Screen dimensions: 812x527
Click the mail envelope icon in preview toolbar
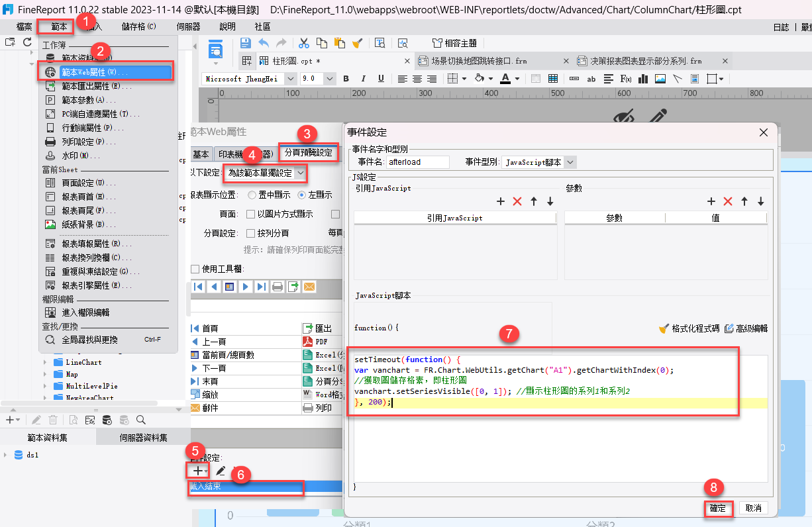[x=309, y=287]
